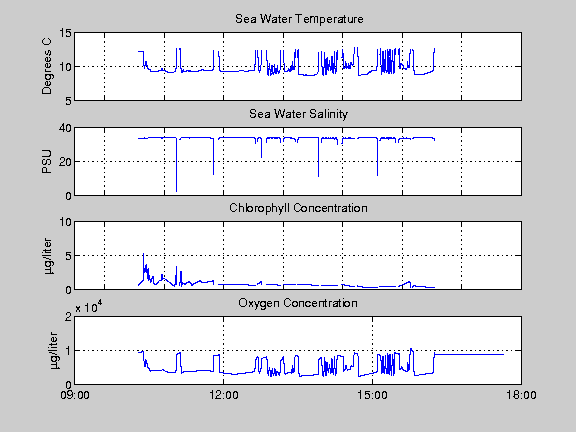Click the Sea Water Temperature title
The width and height of the screenshot is (576, 432).
pyautogui.click(x=299, y=19)
